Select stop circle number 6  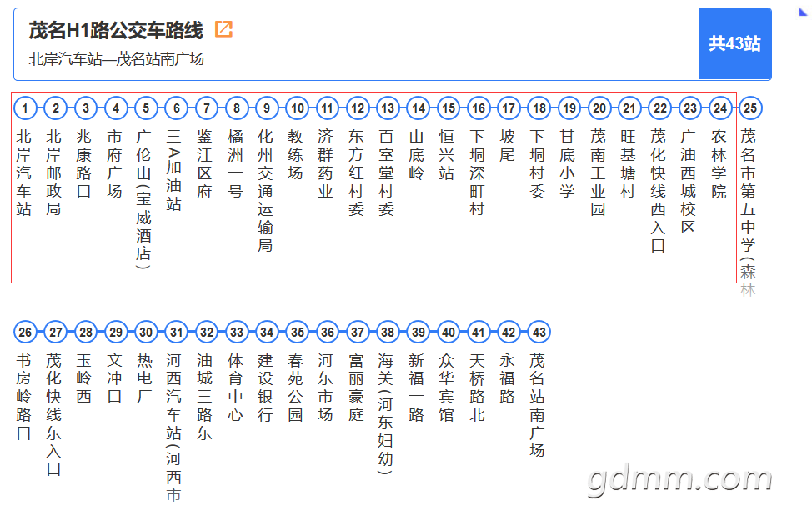click(177, 108)
